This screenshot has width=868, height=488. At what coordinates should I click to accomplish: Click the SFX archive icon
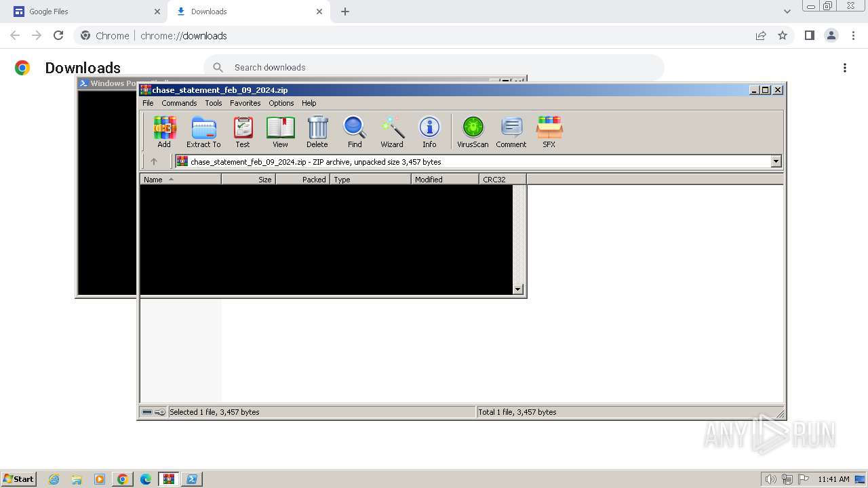click(549, 131)
